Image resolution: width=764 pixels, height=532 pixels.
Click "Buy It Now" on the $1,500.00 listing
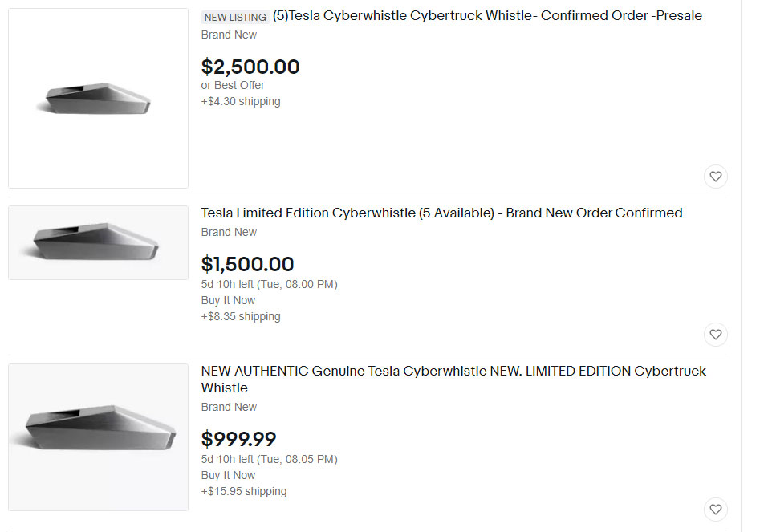point(228,301)
